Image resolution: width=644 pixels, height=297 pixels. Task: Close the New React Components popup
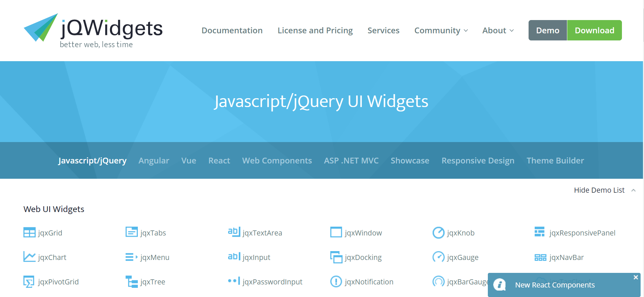point(636,277)
